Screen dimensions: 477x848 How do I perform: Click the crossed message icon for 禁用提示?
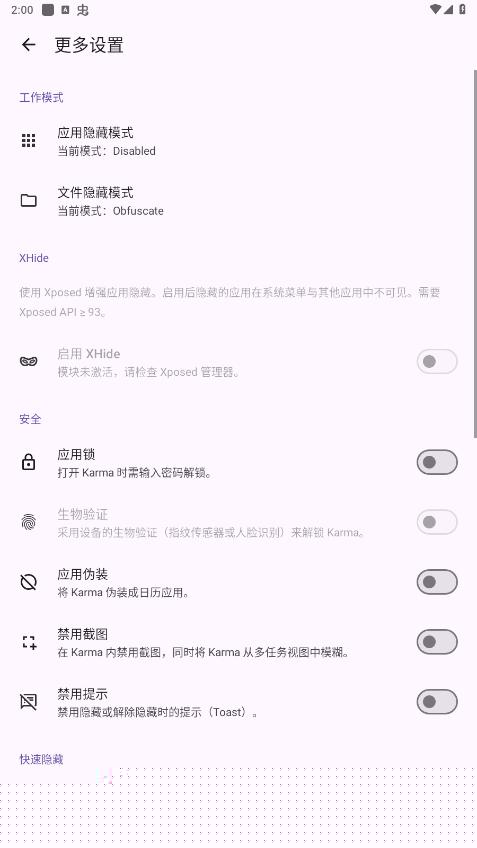pos(29,702)
